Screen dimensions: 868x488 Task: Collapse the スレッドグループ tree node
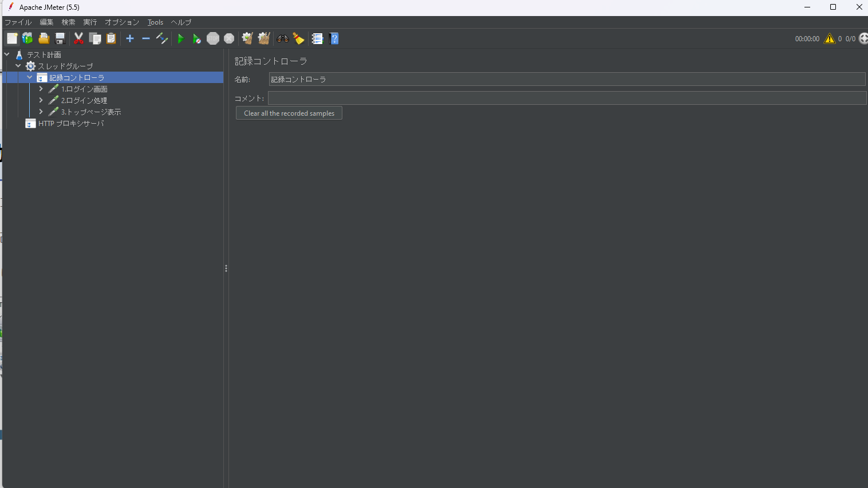(x=18, y=66)
